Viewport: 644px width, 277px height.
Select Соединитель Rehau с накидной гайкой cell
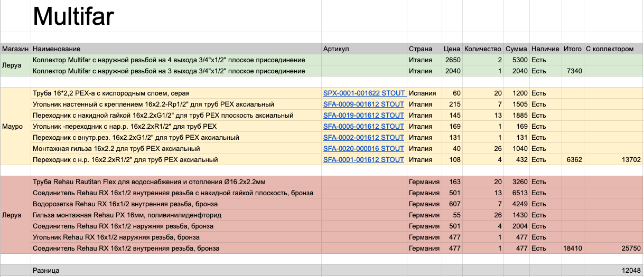[x=176, y=193]
